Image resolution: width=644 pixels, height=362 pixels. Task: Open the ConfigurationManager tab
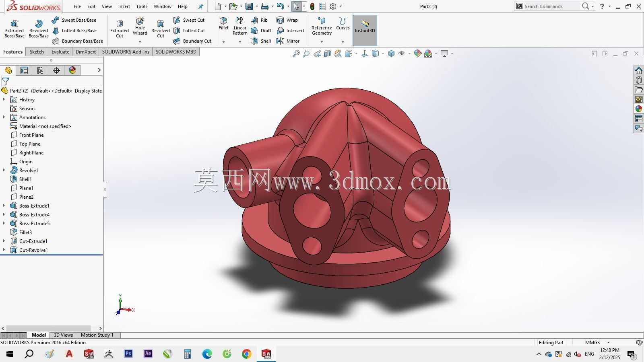[40, 70]
